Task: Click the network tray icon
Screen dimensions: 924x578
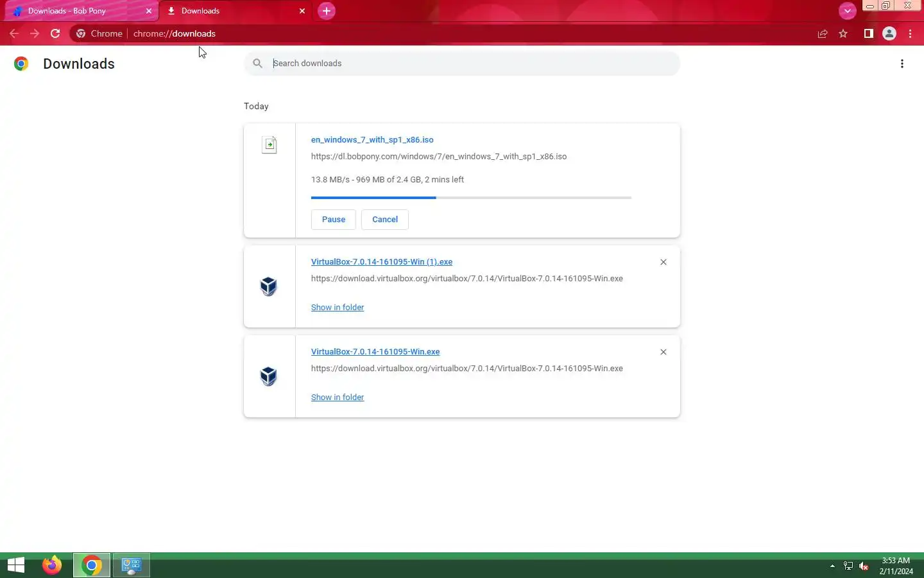Action: [848, 566]
